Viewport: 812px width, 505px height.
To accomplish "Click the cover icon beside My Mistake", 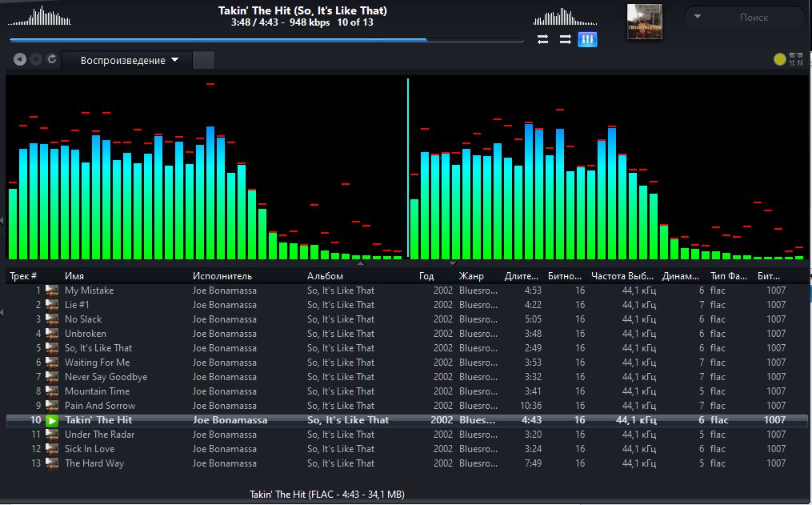I will (x=52, y=291).
